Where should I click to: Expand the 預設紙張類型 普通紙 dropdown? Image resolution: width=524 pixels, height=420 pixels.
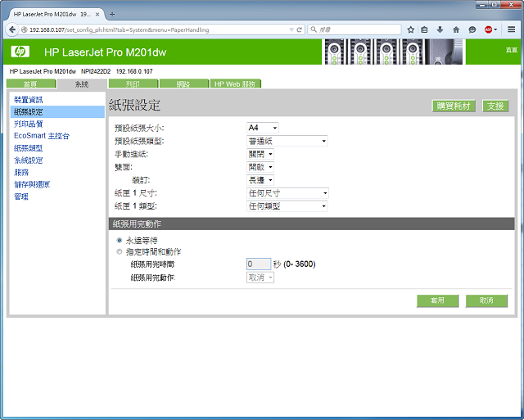(x=287, y=141)
